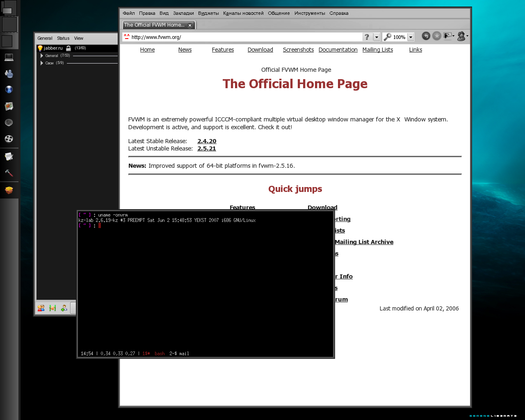Screen dimensions: 525x420
Task: Open the contacts people icon in the dock
Action: point(9,74)
